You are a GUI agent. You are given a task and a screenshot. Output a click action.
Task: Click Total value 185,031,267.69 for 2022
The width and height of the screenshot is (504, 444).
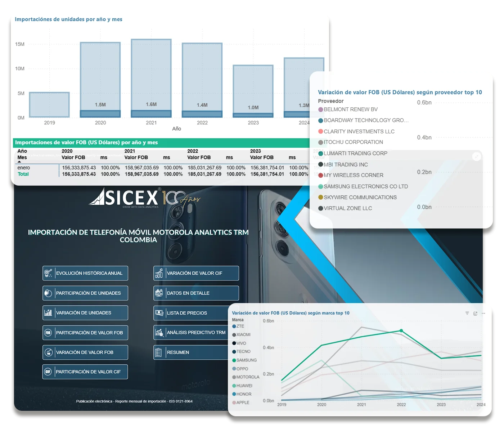204,174
